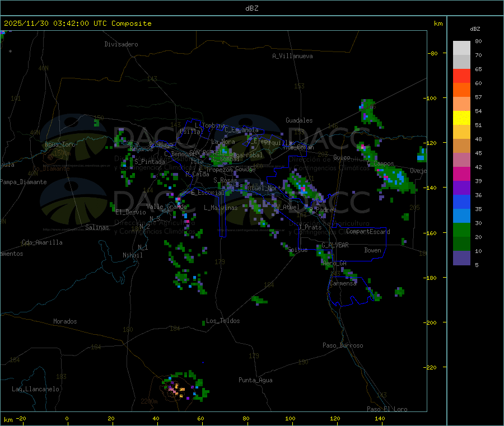Select the J_Prats place label
The width and height of the screenshot is (504, 426).
tap(310, 227)
